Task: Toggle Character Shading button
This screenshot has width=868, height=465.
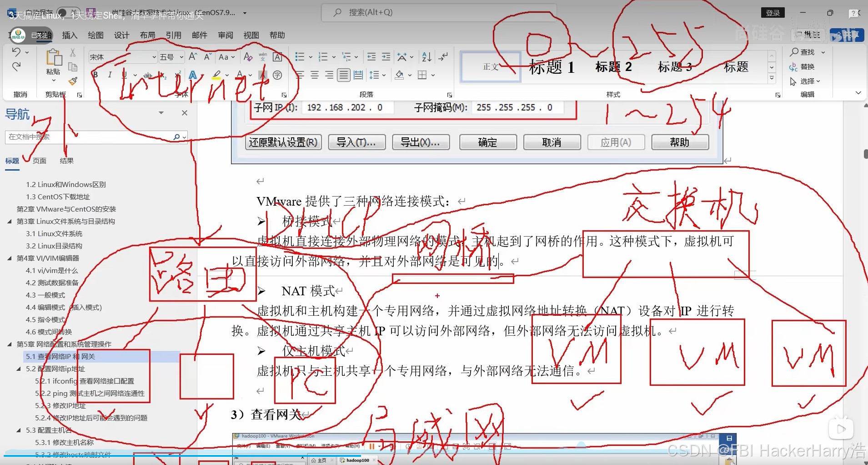Action: click(x=263, y=75)
